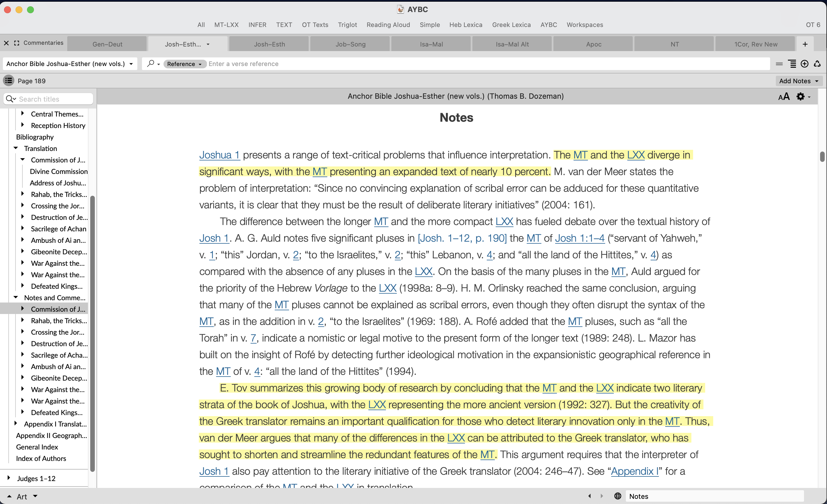
Task: Toggle the table of contents list button
Action: pyautogui.click(x=8, y=80)
